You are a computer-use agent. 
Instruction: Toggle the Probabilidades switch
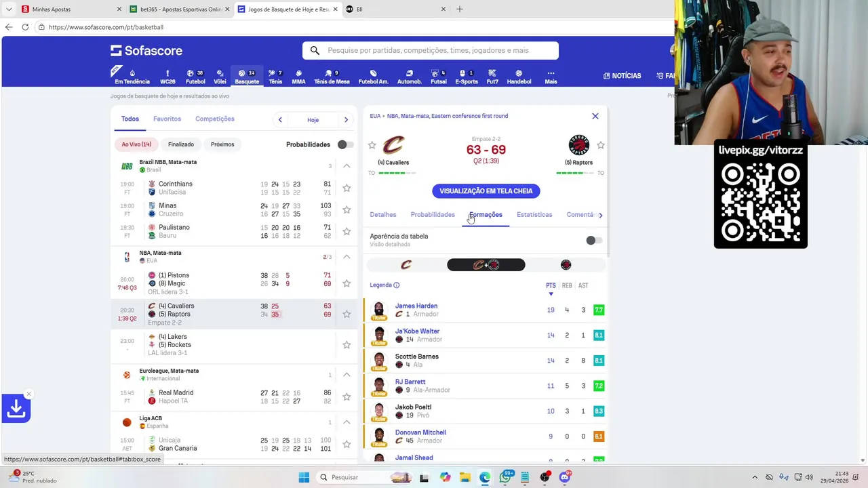[x=345, y=144]
